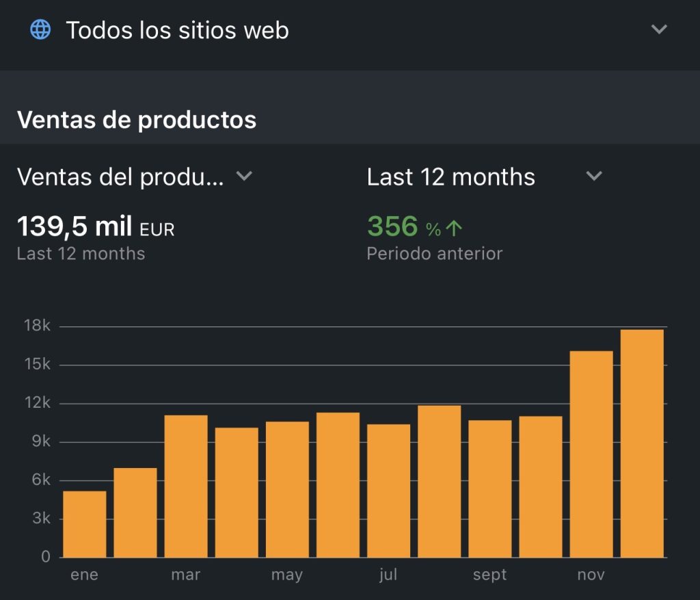Select the tallest final December bar
The image size is (700, 600).
click(x=642, y=443)
